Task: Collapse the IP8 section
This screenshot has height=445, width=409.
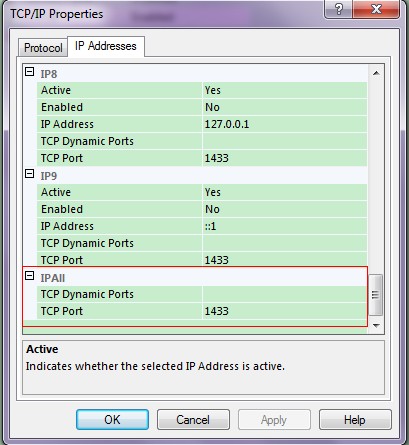Action: tap(30, 71)
